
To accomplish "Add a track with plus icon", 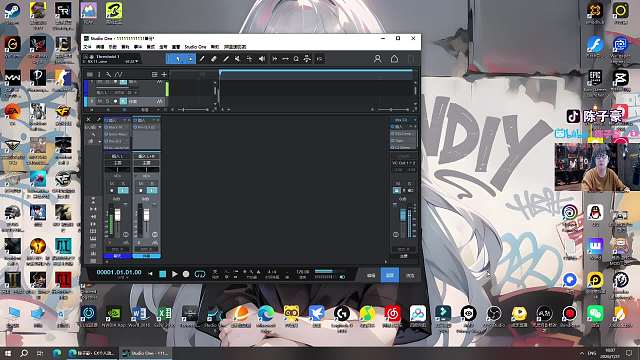I will [x=164, y=74].
